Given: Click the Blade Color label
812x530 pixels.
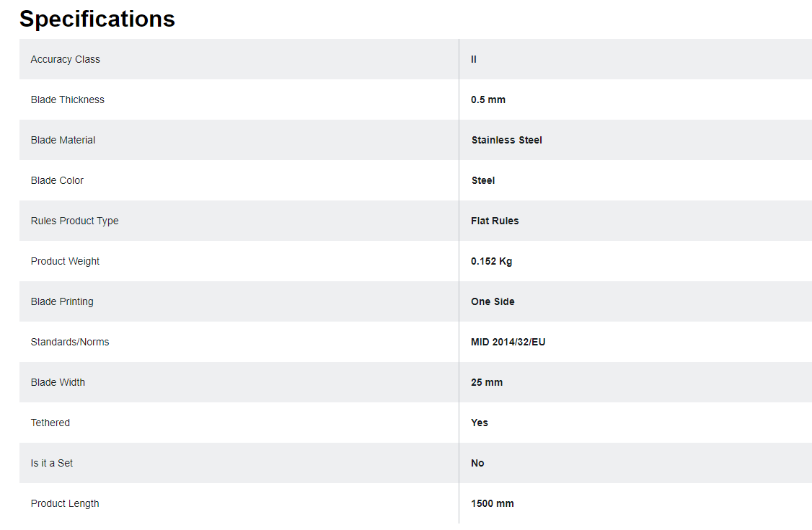Looking at the screenshot, I should [x=57, y=181].
